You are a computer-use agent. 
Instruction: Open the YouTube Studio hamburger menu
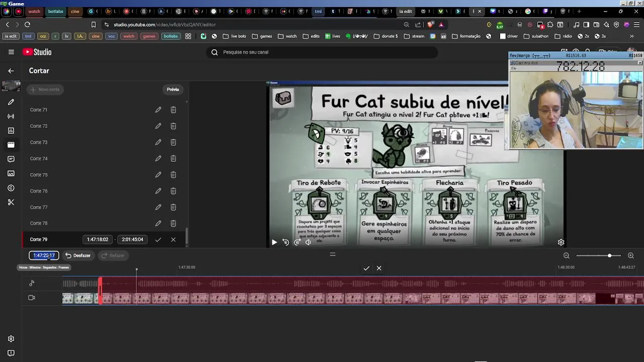click(11, 52)
